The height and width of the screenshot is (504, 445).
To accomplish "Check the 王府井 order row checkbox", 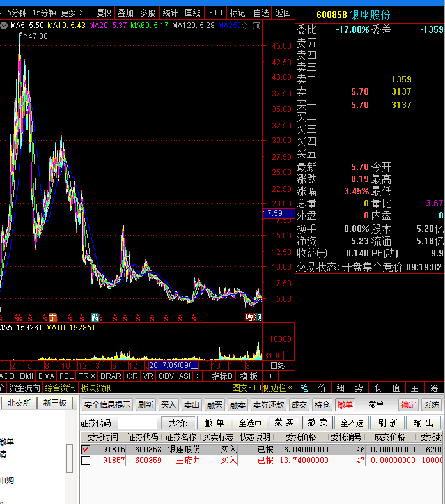I will coord(86,461).
